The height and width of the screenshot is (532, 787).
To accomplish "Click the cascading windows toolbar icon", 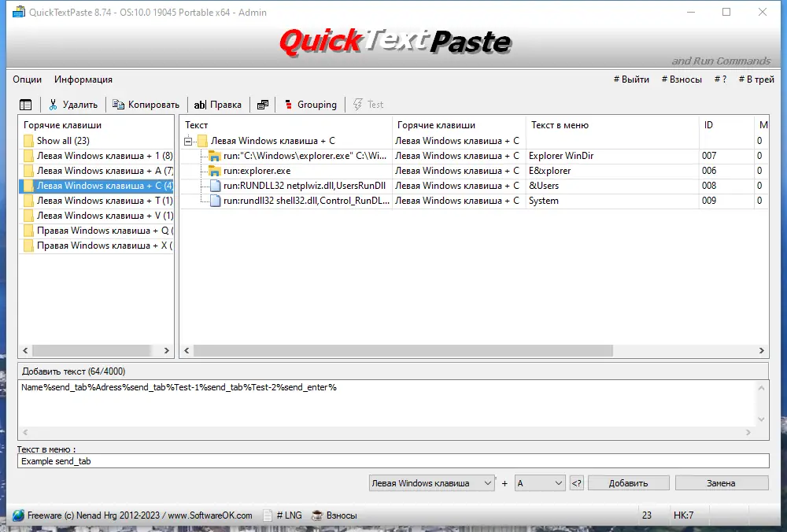I will tap(263, 105).
